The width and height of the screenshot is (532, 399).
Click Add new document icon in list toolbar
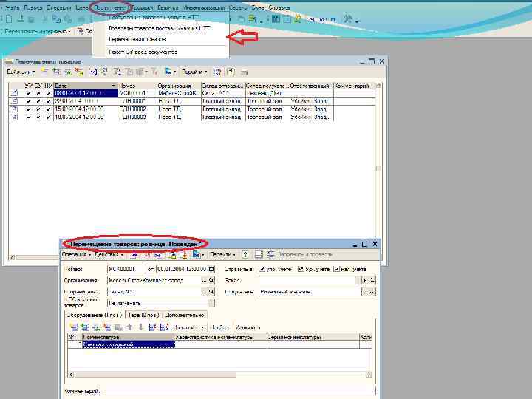44,72
